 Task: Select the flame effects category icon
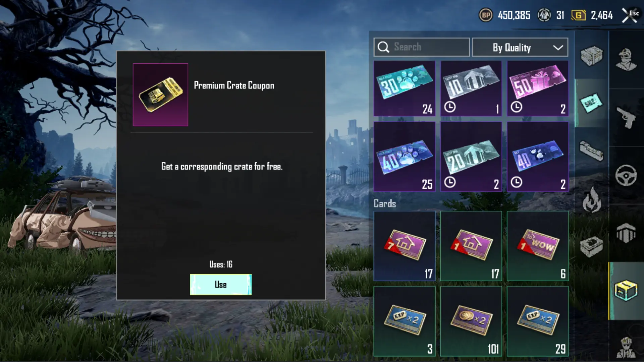click(592, 200)
